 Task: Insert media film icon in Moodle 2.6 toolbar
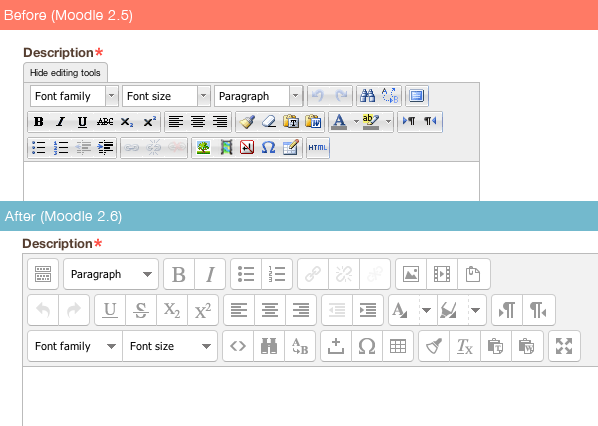coord(442,274)
